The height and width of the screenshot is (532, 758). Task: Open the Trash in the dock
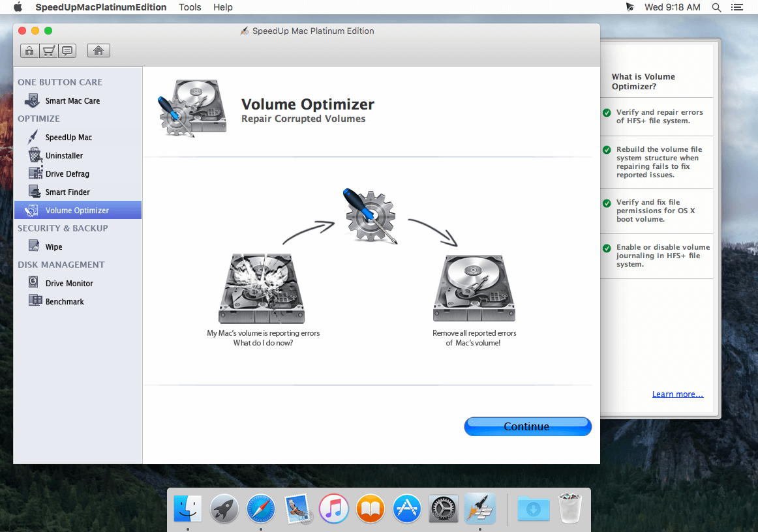570,509
